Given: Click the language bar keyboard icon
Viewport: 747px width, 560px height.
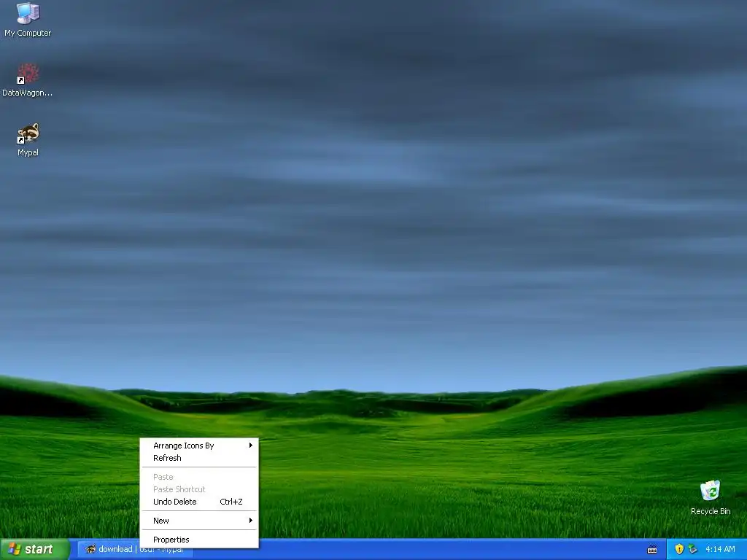Looking at the screenshot, I should 652,550.
